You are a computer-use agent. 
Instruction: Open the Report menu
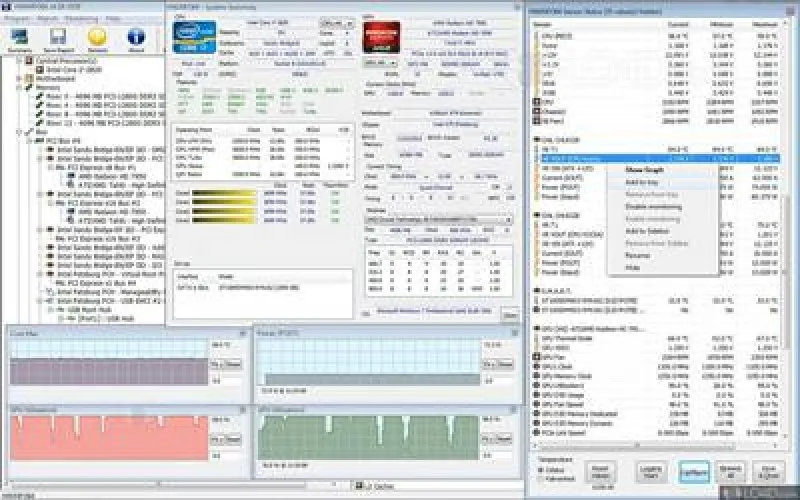pos(47,19)
